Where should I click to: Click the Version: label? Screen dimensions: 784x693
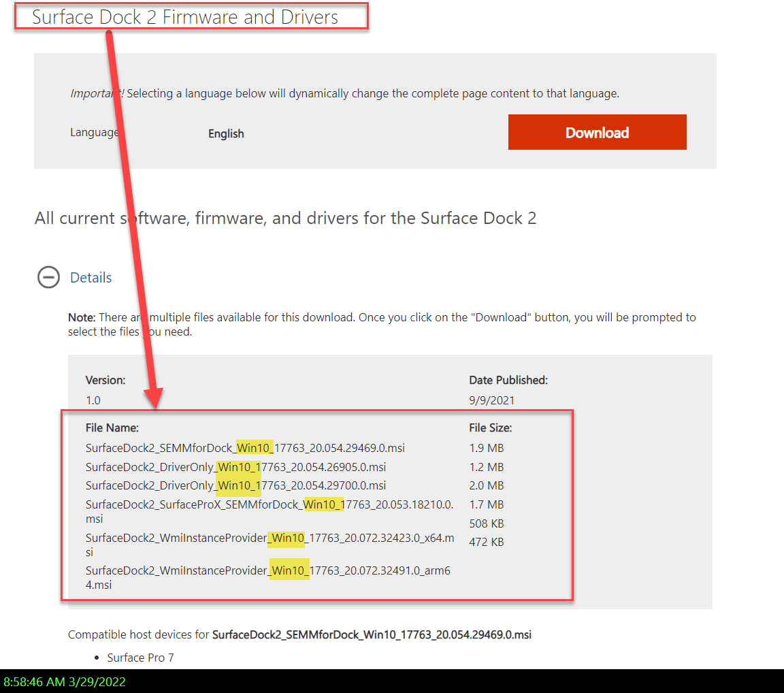click(105, 380)
